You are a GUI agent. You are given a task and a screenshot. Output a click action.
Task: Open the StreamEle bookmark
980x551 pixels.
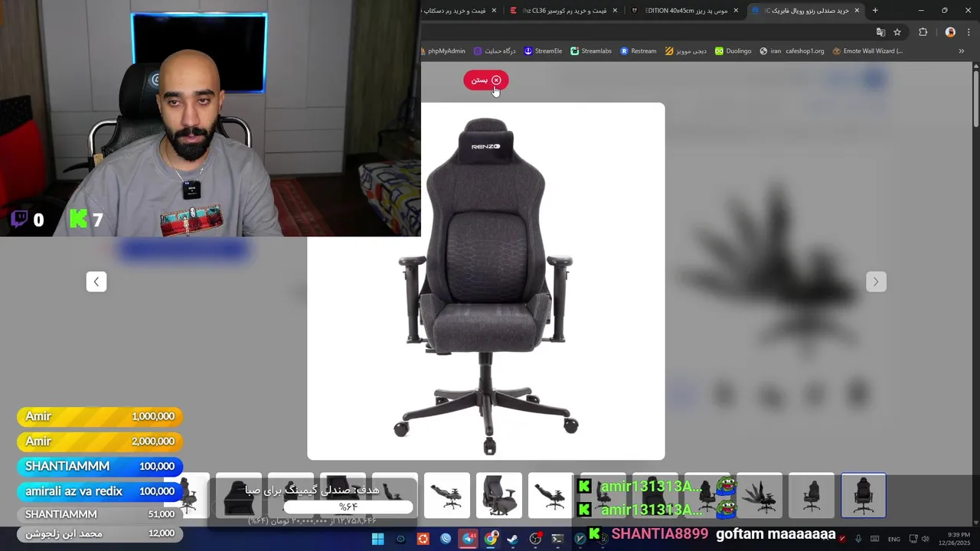click(x=543, y=51)
